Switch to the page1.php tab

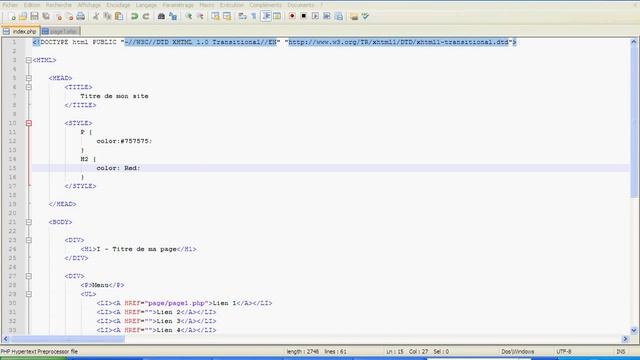point(60,31)
